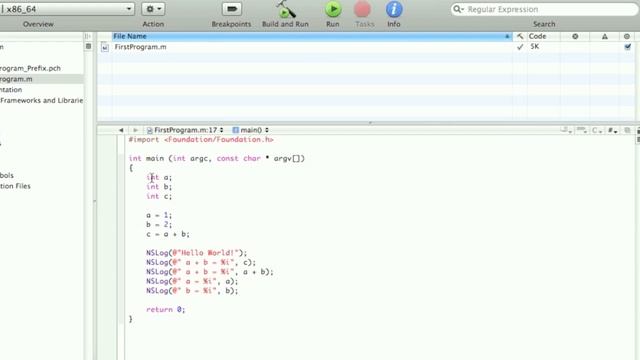The width and height of the screenshot is (640, 360).
Task: Sort by the build hammer column
Action: [520, 36]
